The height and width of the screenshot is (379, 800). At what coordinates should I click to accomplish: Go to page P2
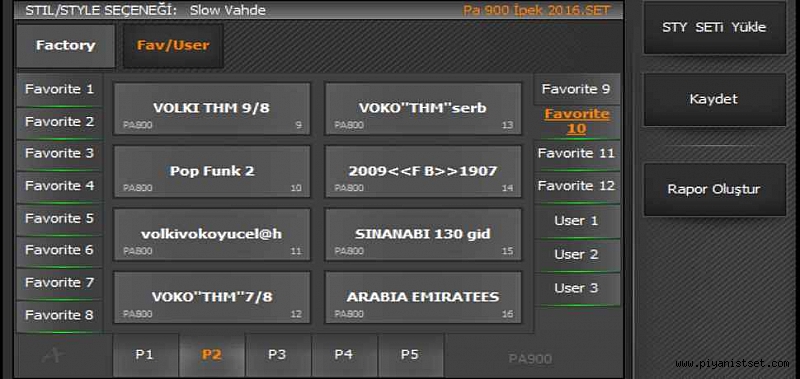tap(212, 356)
